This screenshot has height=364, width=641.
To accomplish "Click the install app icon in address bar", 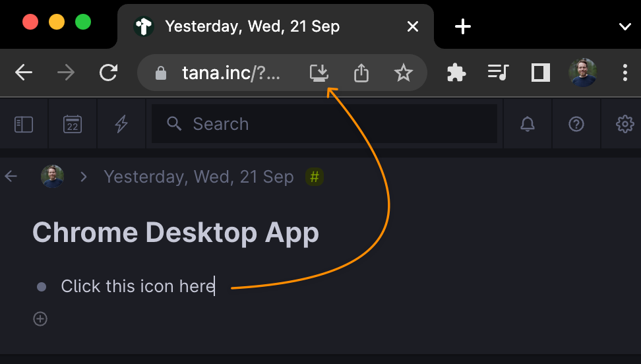I will 319,73.
